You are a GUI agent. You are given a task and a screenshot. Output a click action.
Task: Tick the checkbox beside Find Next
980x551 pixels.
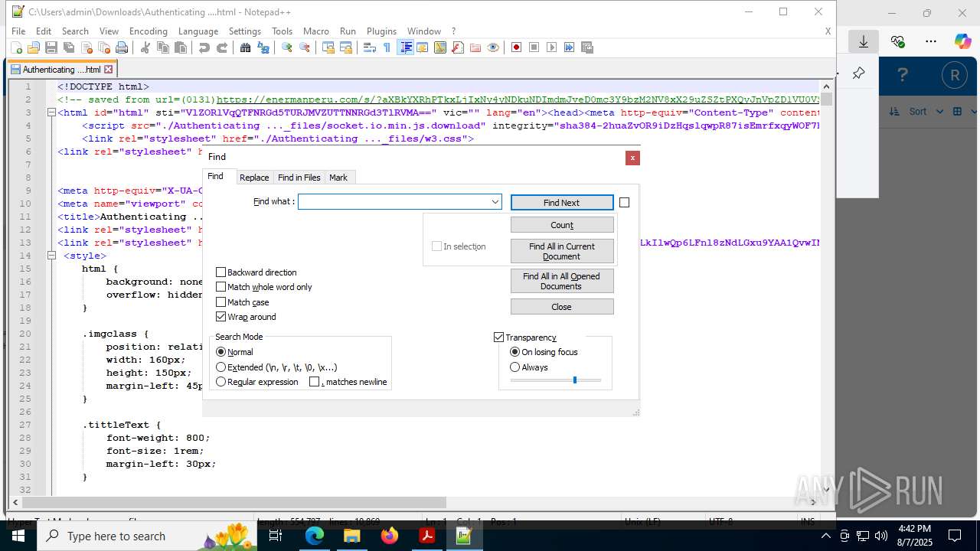pyautogui.click(x=624, y=203)
